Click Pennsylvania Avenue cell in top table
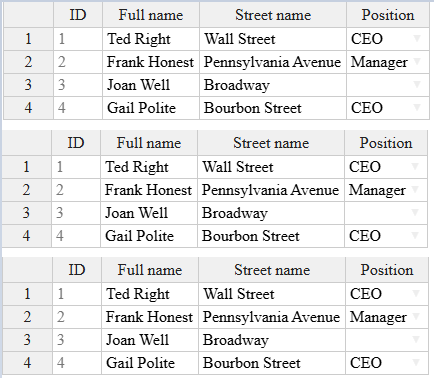This screenshot has width=434, height=378. point(273,62)
